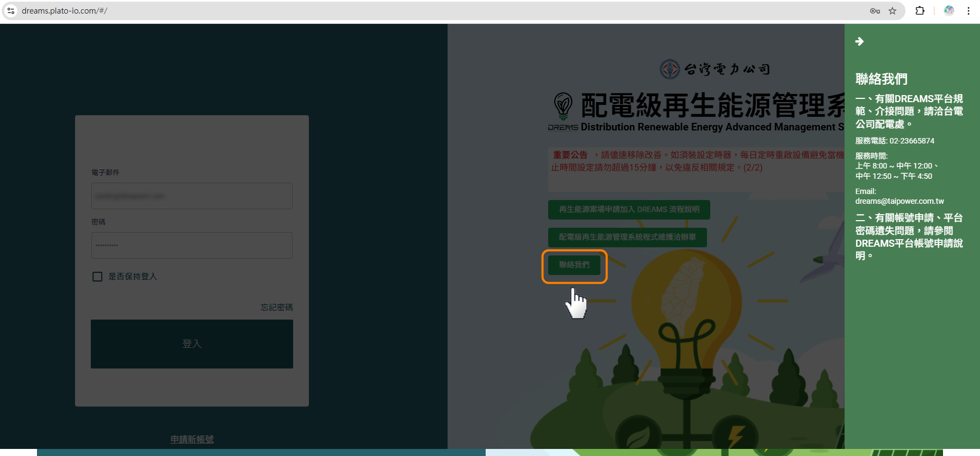Collapse the contact panel with the arrow icon

coord(859,41)
